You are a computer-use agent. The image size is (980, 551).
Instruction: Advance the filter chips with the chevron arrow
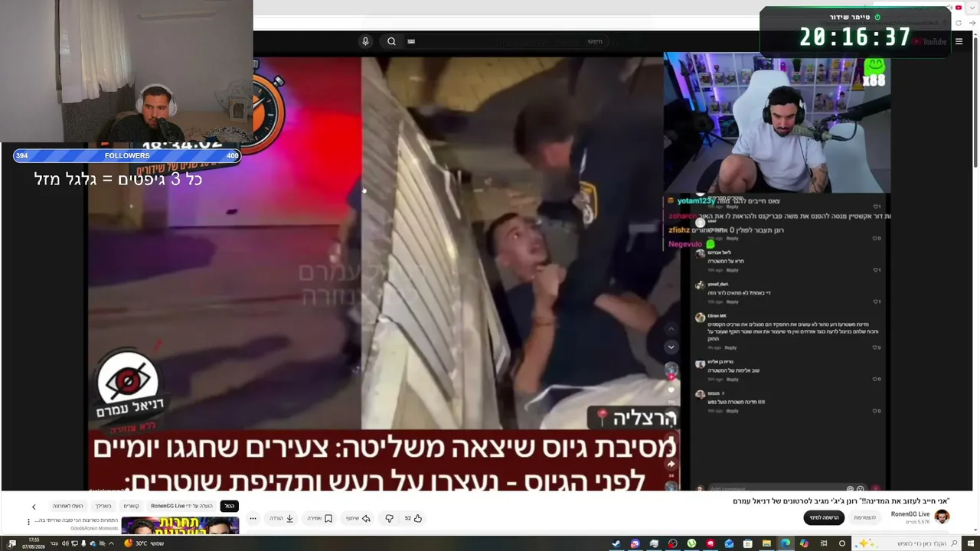(34, 507)
